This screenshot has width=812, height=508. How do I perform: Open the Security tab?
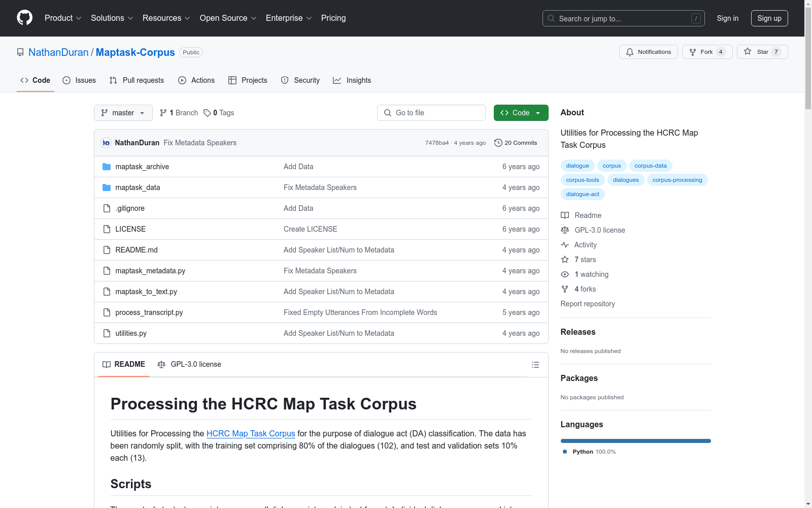click(x=300, y=80)
